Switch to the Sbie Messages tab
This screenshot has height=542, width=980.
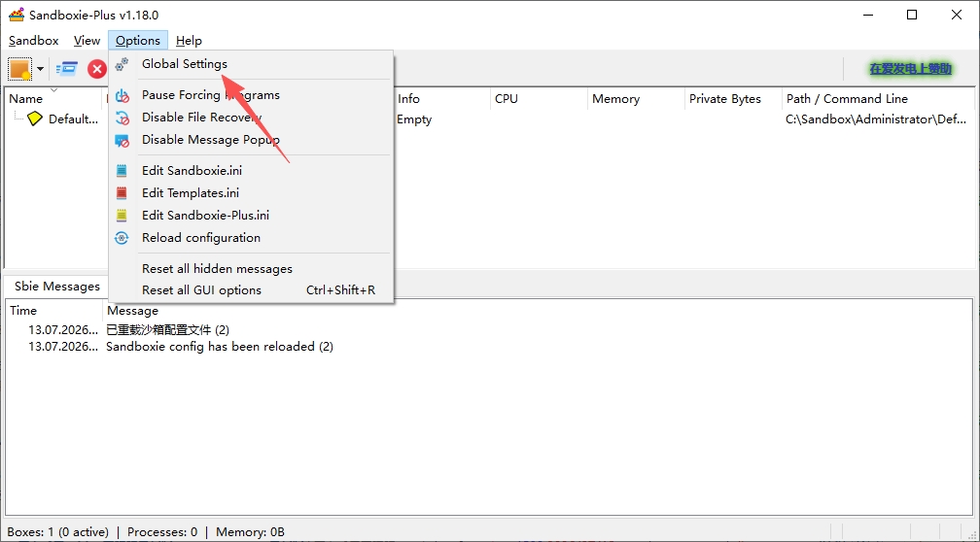coord(56,286)
